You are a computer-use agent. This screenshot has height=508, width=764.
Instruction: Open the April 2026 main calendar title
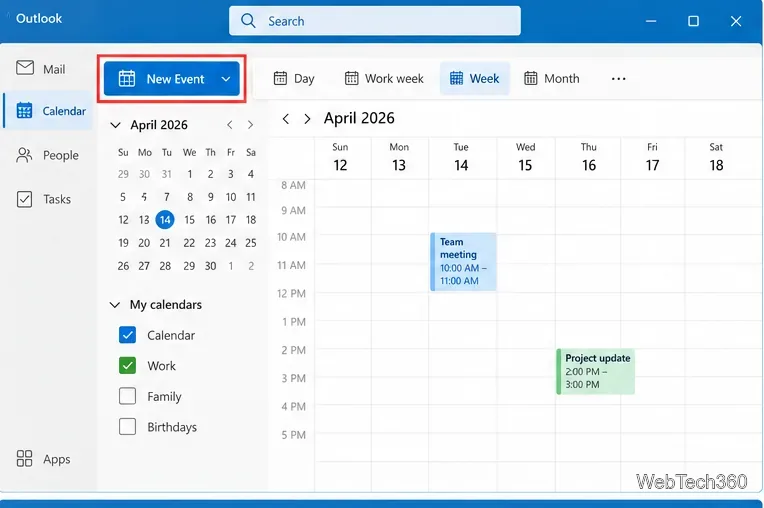coord(359,118)
